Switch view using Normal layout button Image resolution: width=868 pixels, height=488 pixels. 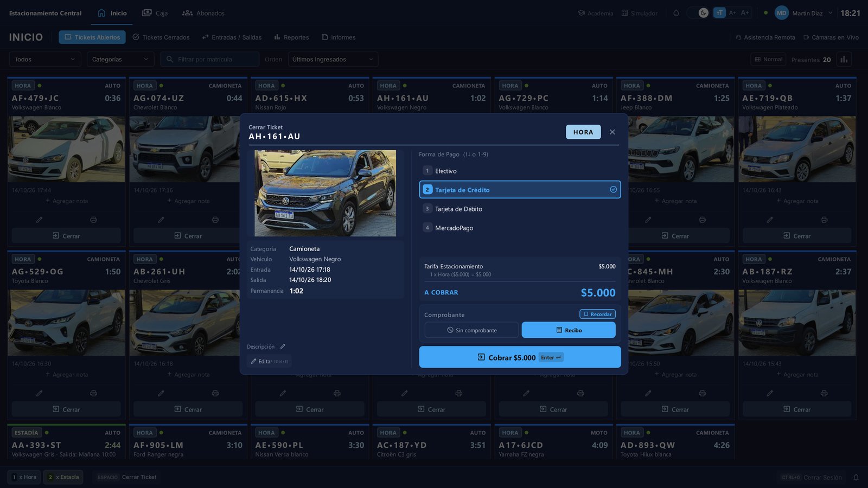pos(768,59)
